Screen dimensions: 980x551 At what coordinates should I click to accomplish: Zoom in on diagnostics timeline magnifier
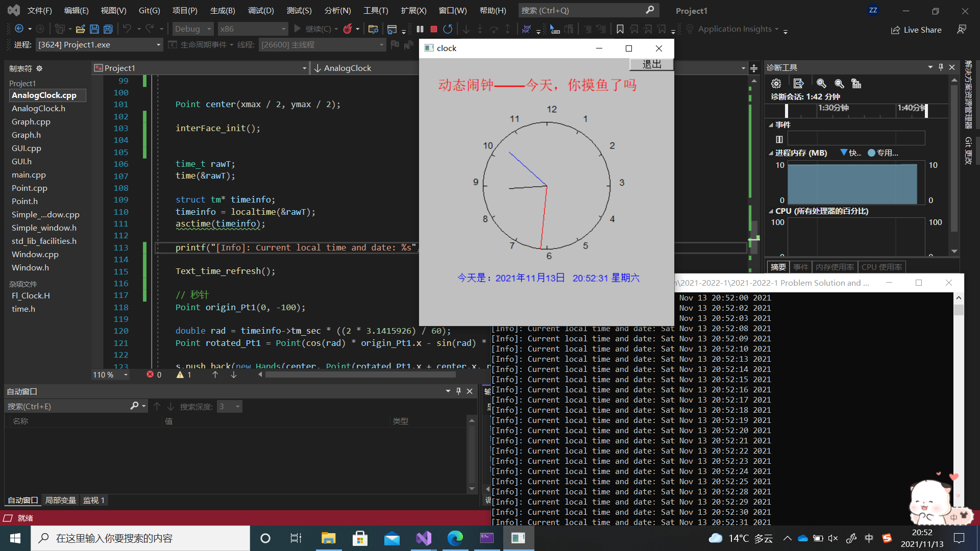(x=821, y=83)
